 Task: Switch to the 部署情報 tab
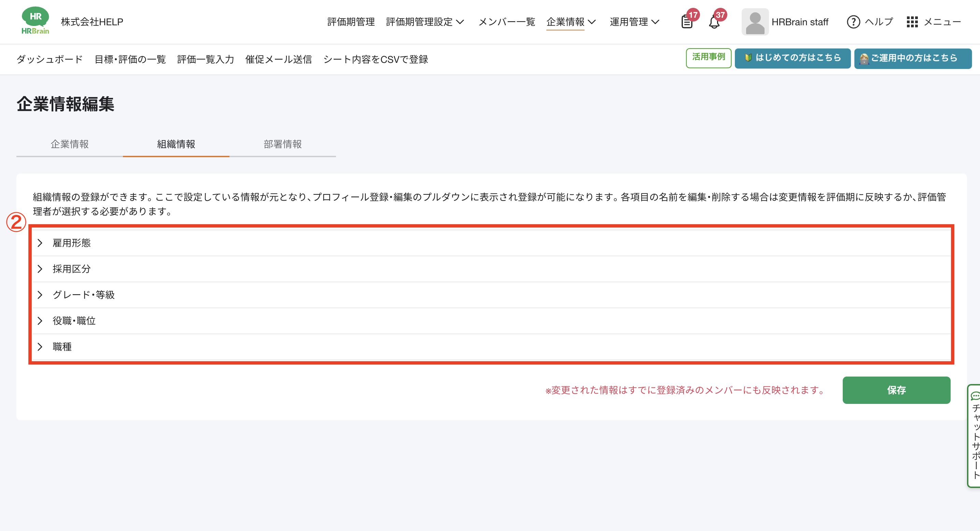pos(282,144)
